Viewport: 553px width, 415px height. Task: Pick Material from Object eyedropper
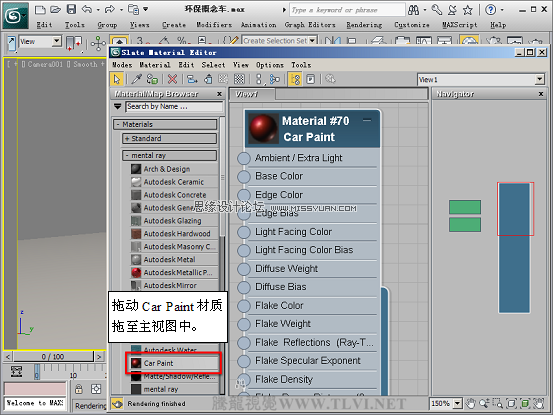click(x=136, y=79)
